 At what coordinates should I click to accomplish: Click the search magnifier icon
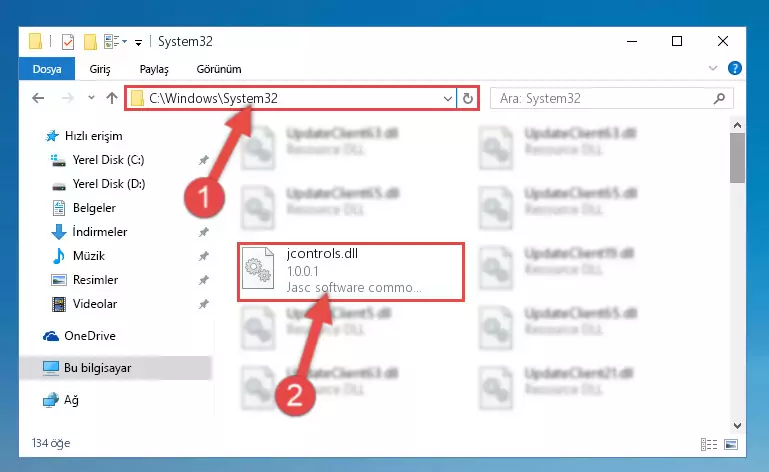(719, 99)
